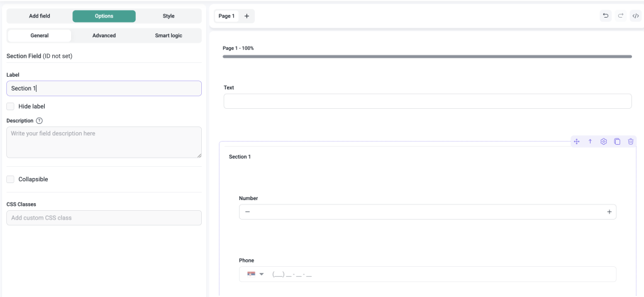Click the Phone field label in preview
The image size is (644, 297).
pos(247,261)
